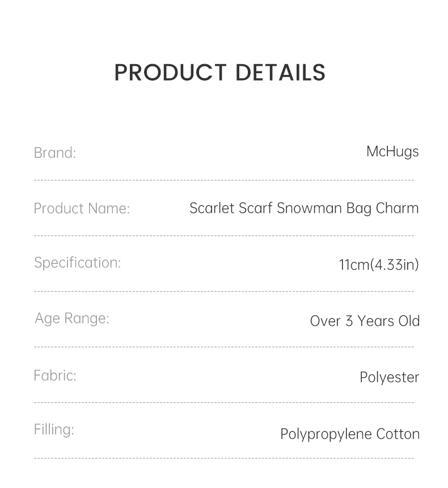Click the Age Range label
Screen dimensions: 448x488
coord(71,318)
